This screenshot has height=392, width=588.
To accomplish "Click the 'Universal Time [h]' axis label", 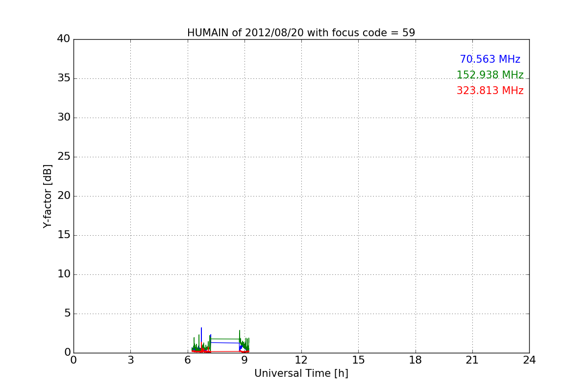I will 301,373.
